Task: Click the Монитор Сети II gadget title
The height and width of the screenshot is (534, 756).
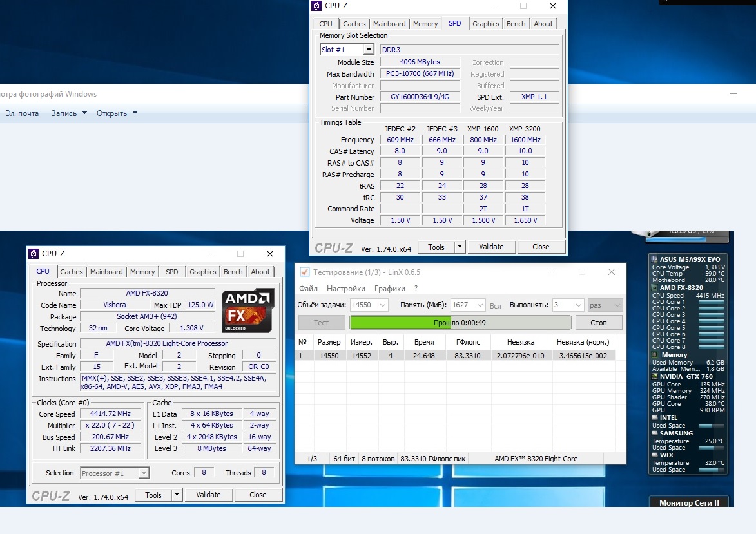Action: pyautogui.click(x=689, y=502)
